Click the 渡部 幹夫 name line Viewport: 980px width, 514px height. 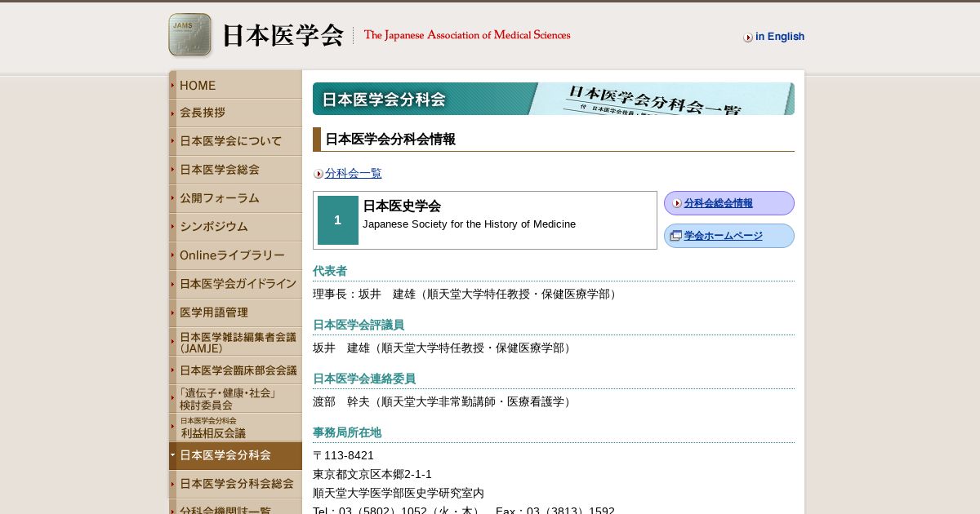[x=443, y=401]
